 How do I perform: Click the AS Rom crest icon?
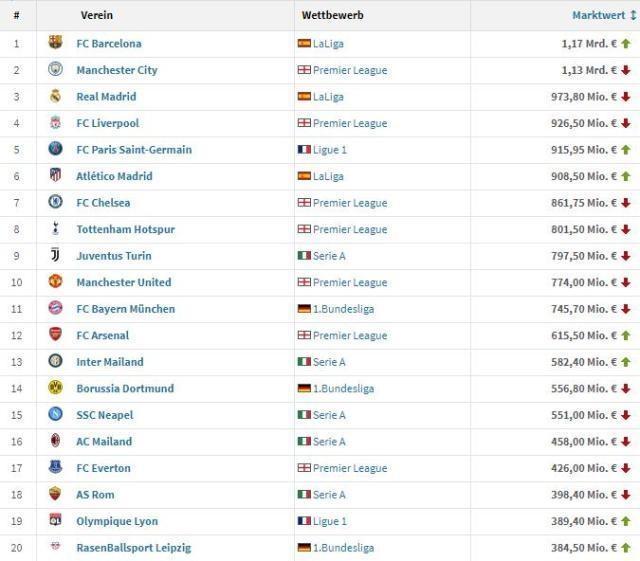coord(55,494)
